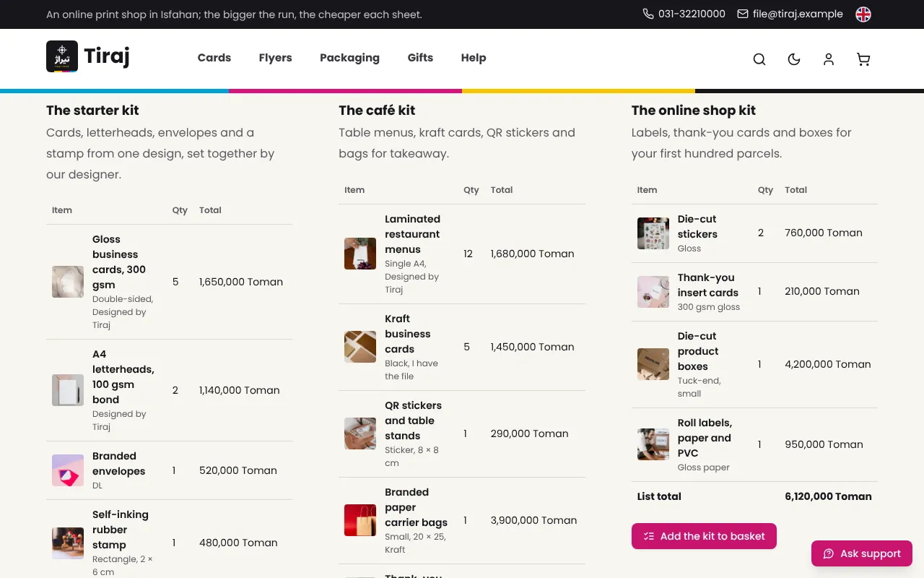Click the phone icon by 031-32210000
The image size is (924, 578).
pos(648,14)
